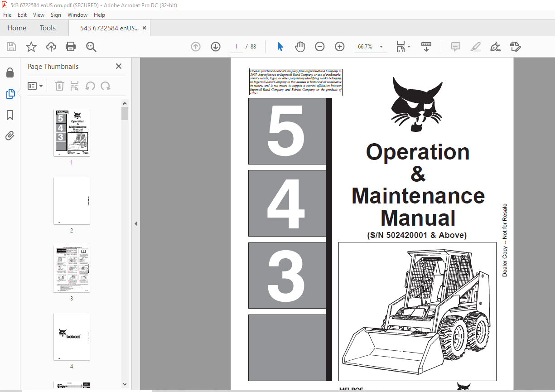Select blank page 2 thumbnail
The width and height of the screenshot is (555, 392).
(72, 201)
